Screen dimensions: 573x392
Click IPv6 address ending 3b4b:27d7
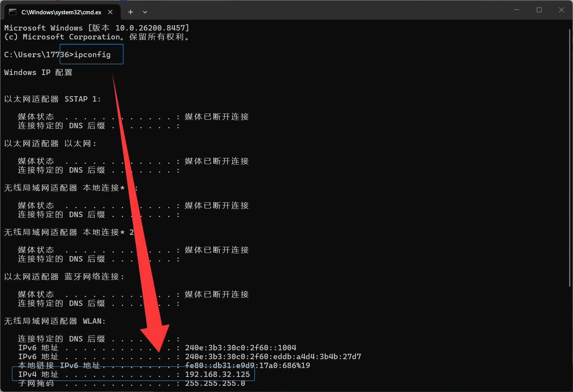point(273,356)
